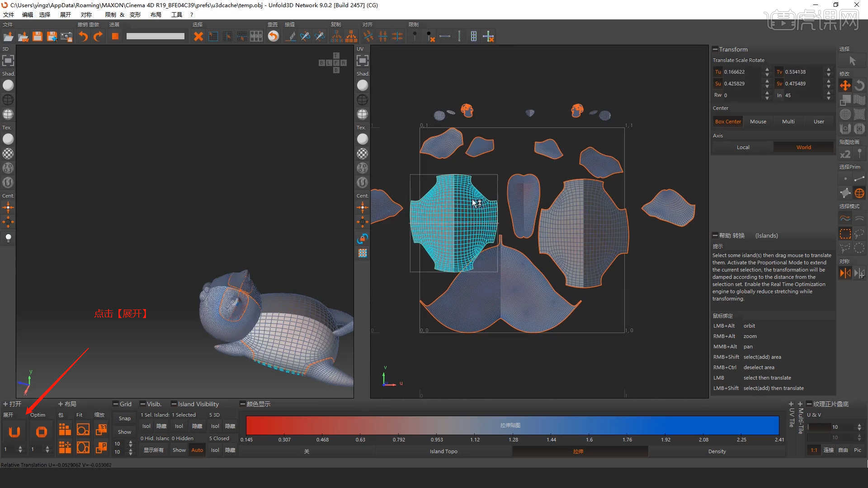The width and height of the screenshot is (868, 488).
Task: Click the Snap grid button
Action: (124, 418)
